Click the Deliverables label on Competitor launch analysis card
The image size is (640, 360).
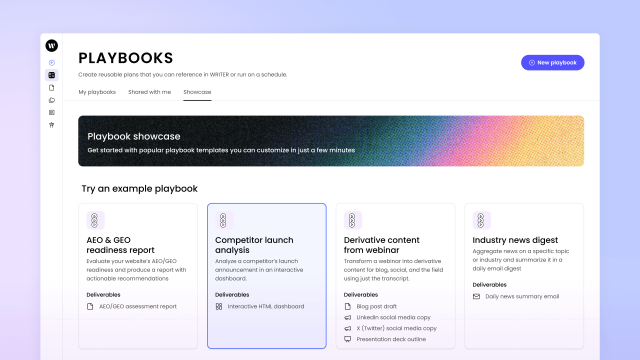coord(232,294)
